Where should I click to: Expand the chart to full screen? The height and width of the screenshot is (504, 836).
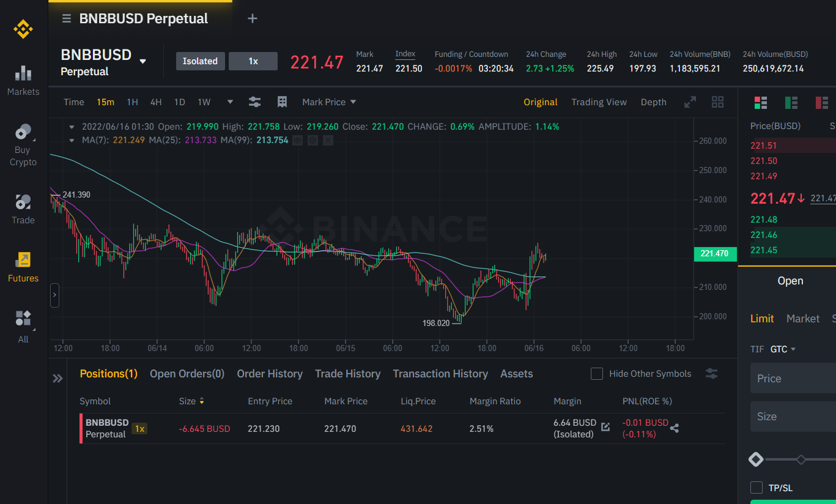pyautogui.click(x=690, y=102)
